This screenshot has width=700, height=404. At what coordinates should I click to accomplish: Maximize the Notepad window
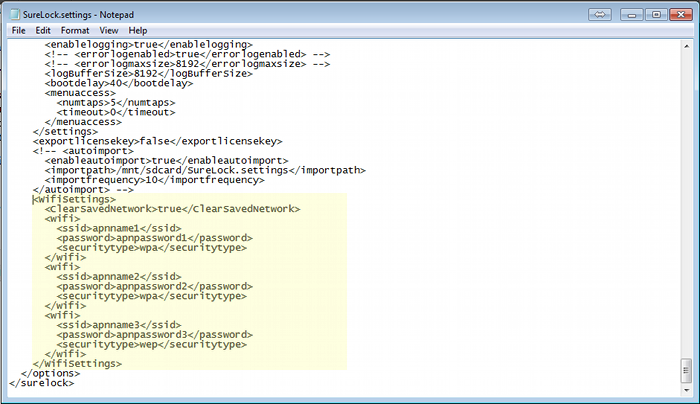656,15
